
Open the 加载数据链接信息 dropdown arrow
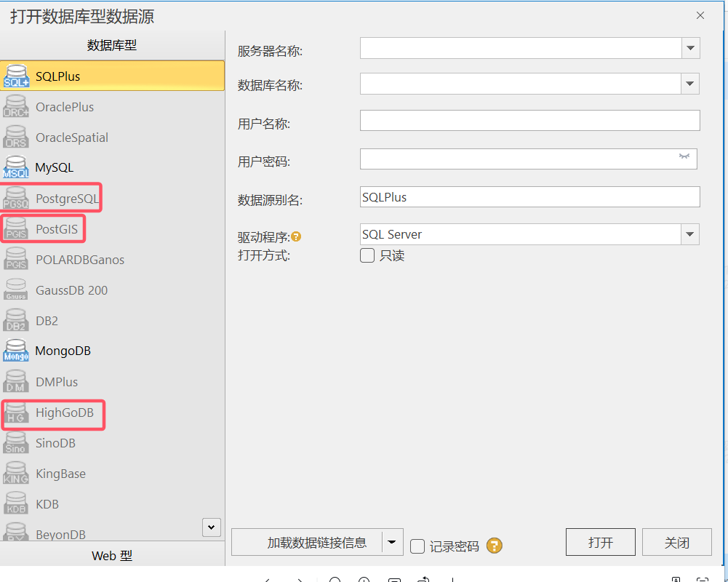tap(392, 543)
